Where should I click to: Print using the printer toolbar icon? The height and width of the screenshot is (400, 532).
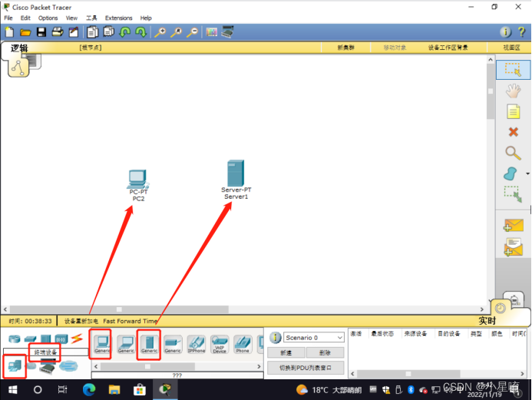(58, 32)
